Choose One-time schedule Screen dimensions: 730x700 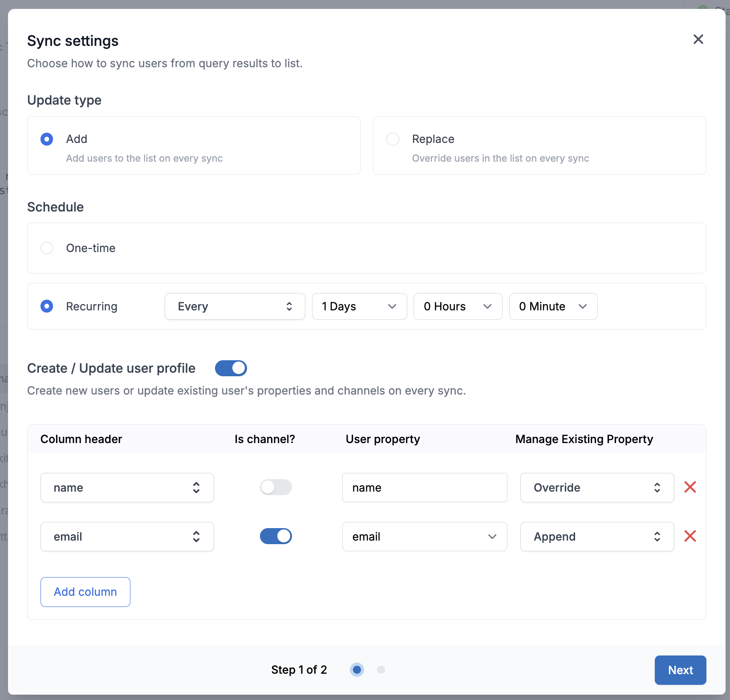47,248
